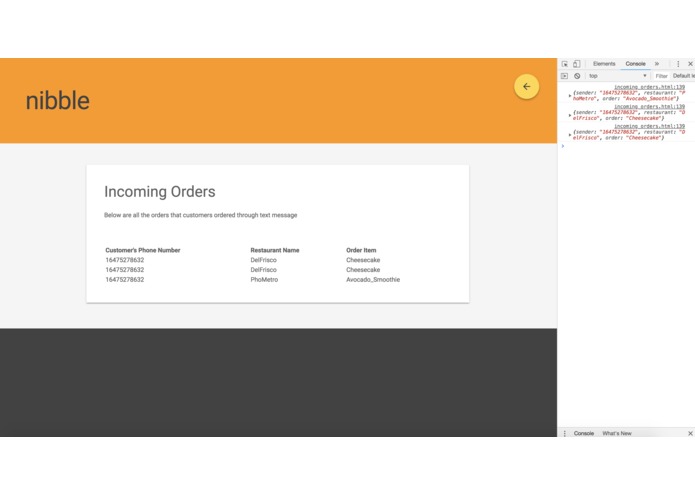Click the console prompt input line

[x=627, y=146]
